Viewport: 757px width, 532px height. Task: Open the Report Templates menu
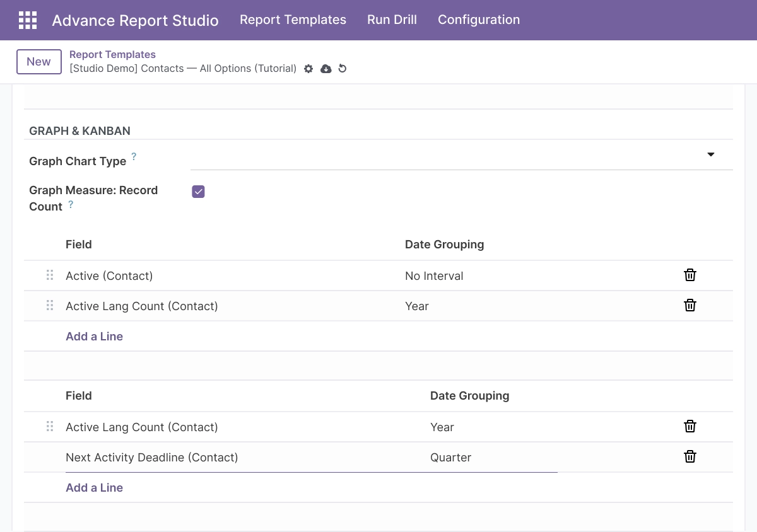point(293,20)
